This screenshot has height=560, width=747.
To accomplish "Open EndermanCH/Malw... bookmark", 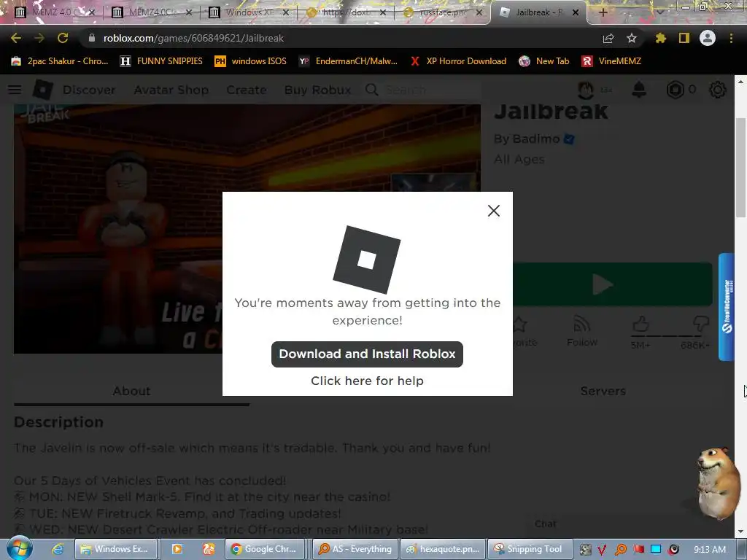I will [348, 61].
